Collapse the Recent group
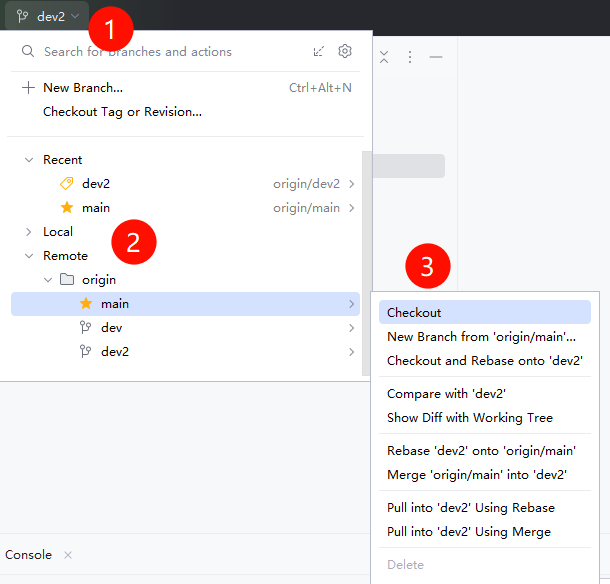The height and width of the screenshot is (584, 610). [29, 160]
